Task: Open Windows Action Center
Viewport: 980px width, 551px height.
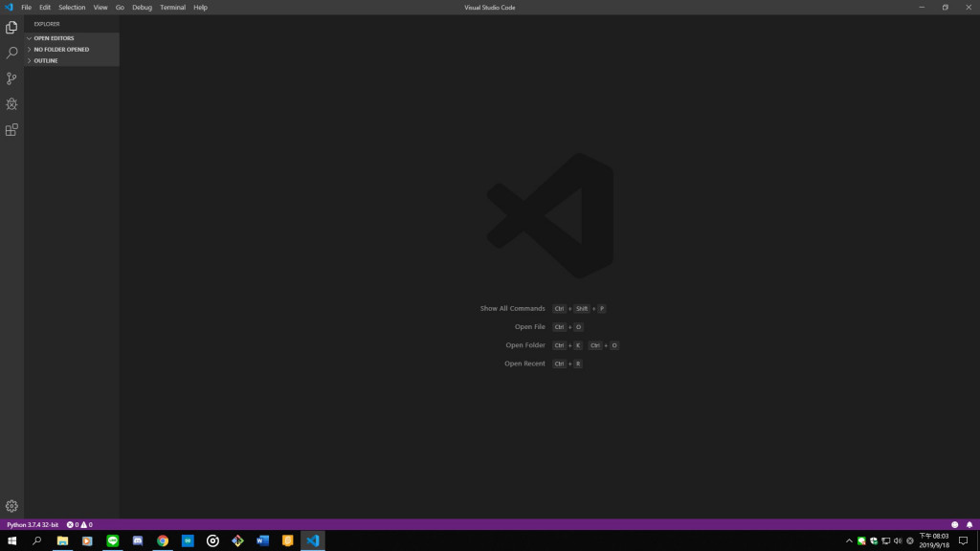Action: 963,541
